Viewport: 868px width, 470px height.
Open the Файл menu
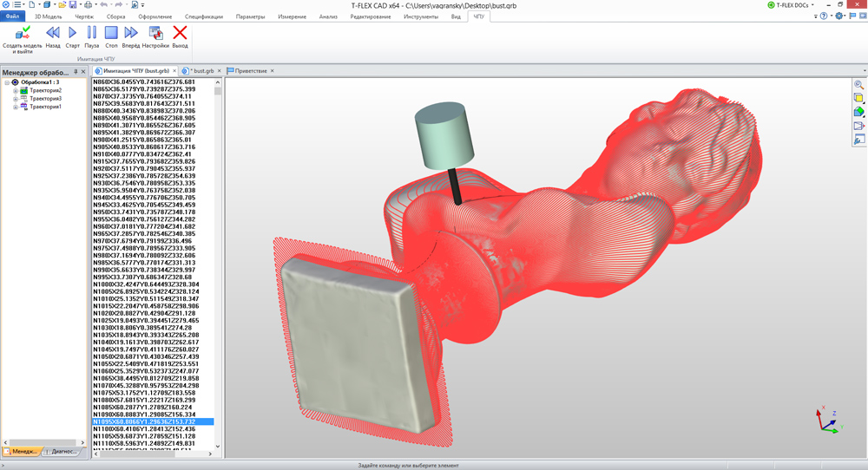pyautogui.click(x=12, y=16)
